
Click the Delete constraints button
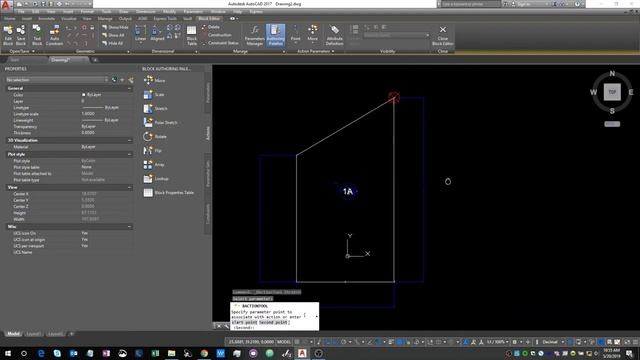pyautogui.click(x=211, y=27)
